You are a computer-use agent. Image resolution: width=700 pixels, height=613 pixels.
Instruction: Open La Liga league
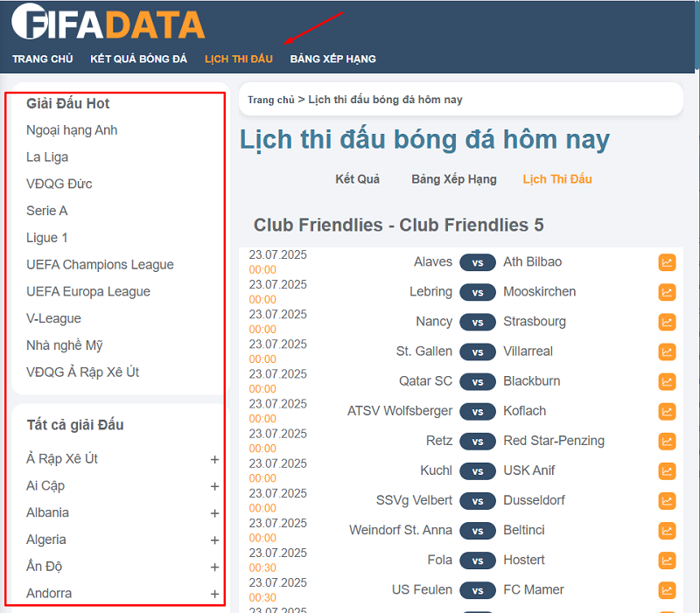[47, 157]
